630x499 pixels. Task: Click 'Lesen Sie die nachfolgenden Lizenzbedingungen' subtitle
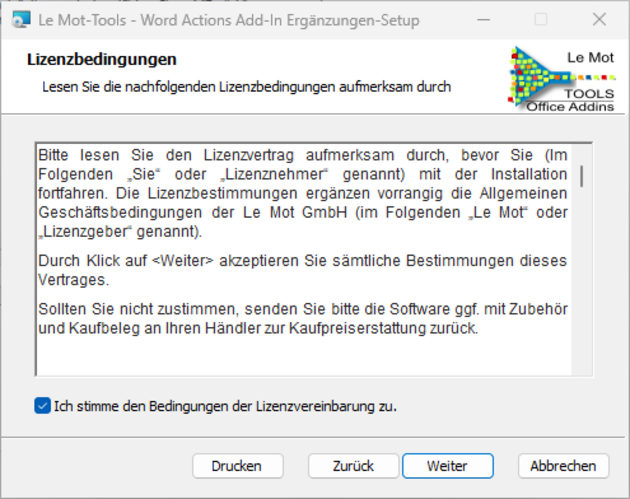coord(246,87)
